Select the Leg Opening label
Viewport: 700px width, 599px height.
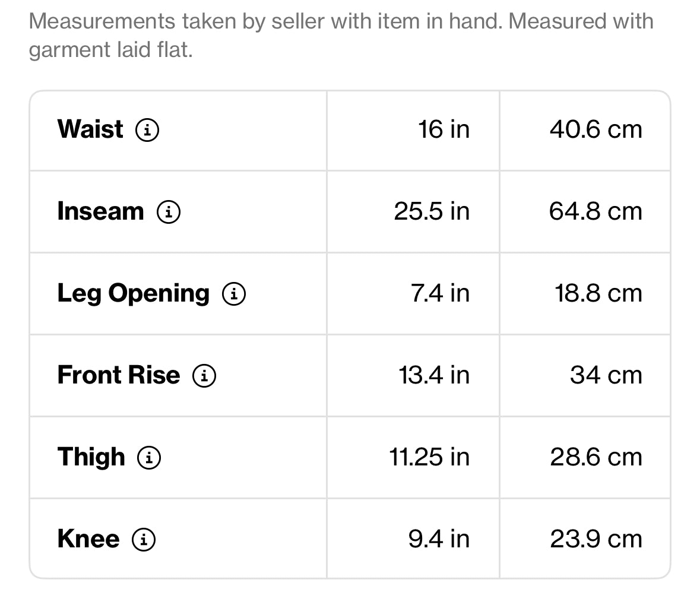click(134, 294)
